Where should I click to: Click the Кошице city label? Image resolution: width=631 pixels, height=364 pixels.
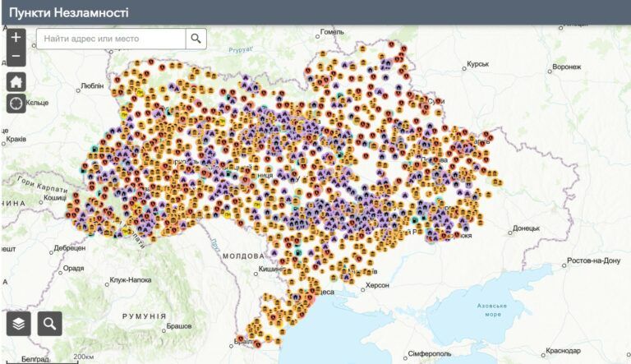pyautogui.click(x=55, y=198)
